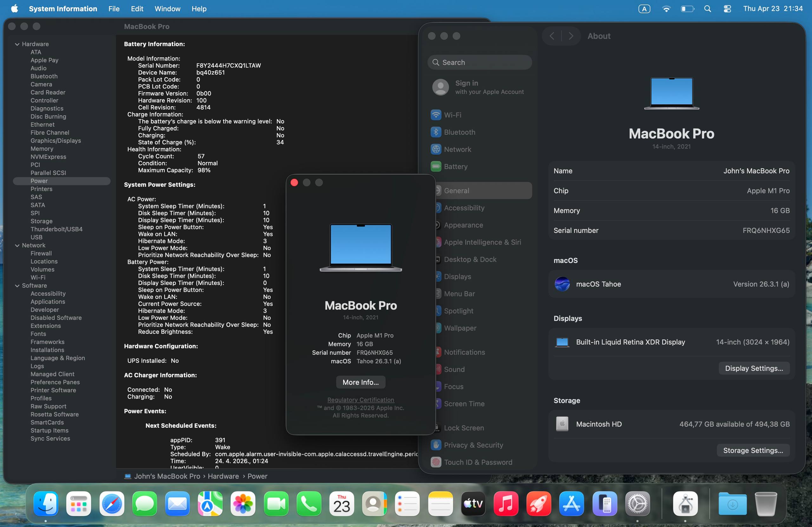
Task: Close the About This Mac window
Action: pos(294,183)
